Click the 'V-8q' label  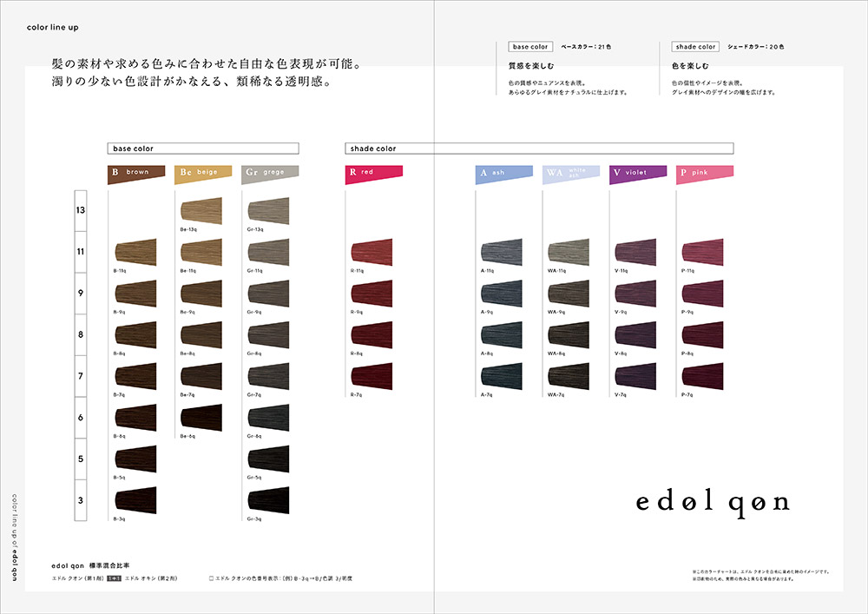621,353
